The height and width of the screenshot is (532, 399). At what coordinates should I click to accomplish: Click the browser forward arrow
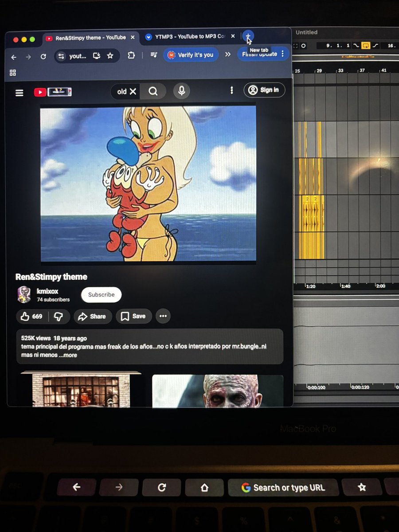click(x=28, y=57)
